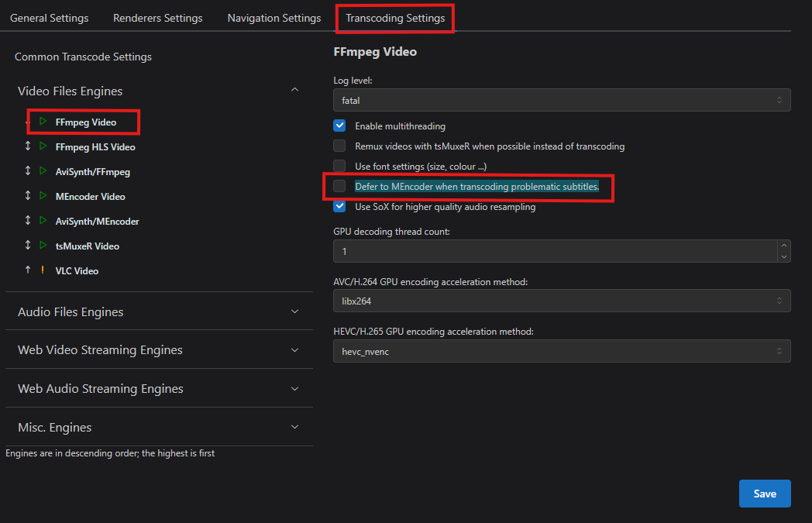Image resolution: width=812 pixels, height=523 pixels.
Task: Click the GPU decoding thread count field
Action: (x=556, y=251)
